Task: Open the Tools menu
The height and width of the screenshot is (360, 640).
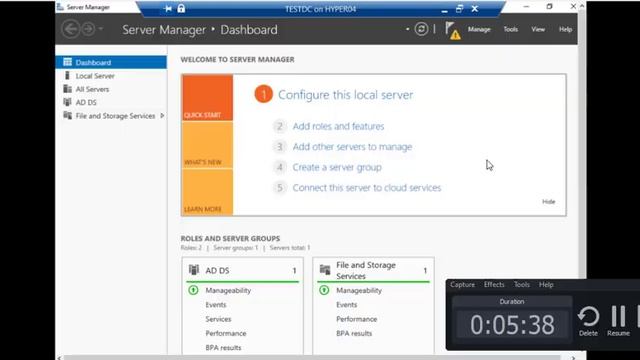Action: point(510,29)
